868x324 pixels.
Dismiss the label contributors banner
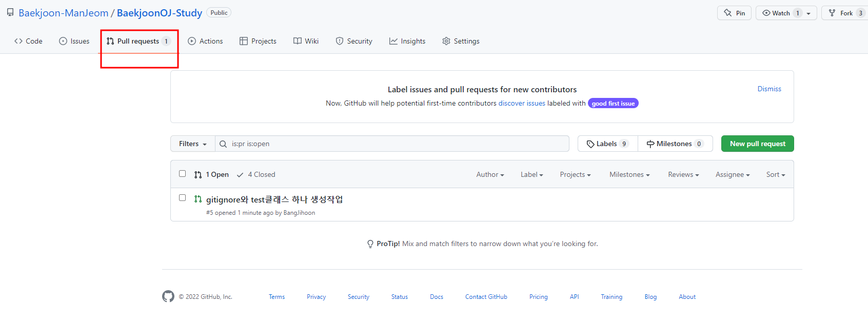pos(769,89)
